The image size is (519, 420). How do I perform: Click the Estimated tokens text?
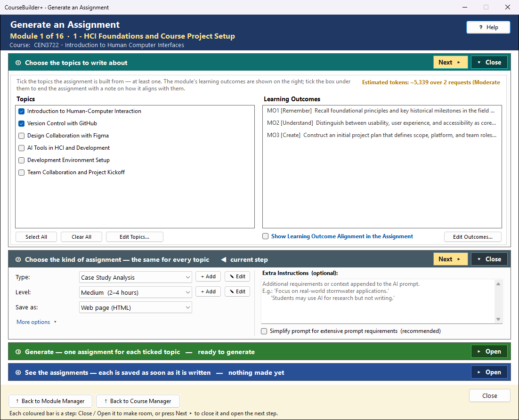[431, 82]
